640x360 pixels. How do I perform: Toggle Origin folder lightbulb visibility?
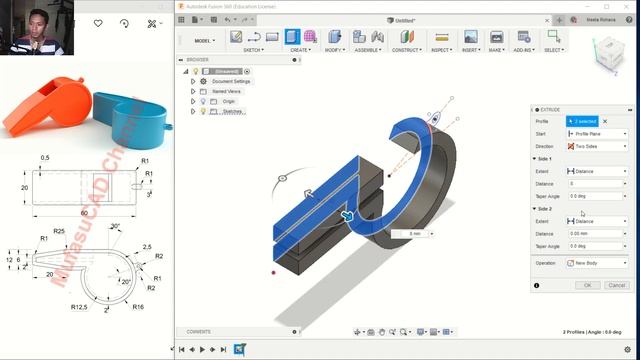pos(203,101)
